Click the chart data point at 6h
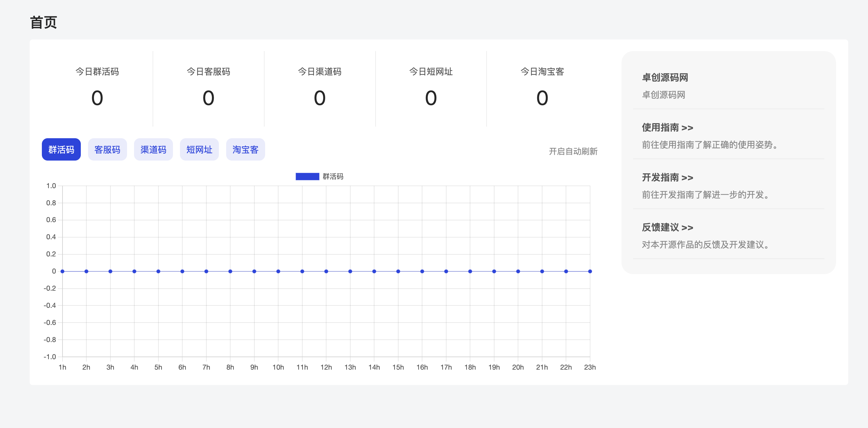Image resolution: width=868 pixels, height=428 pixels. tap(182, 271)
